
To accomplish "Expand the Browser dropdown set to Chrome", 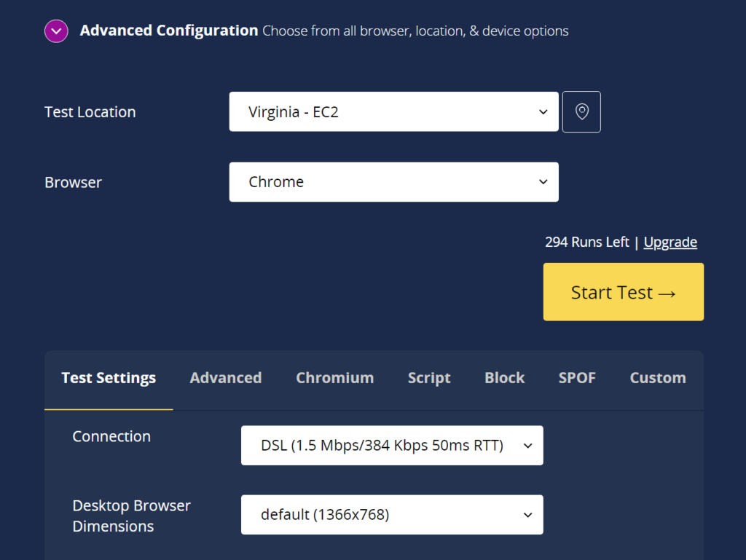I will click(x=393, y=182).
